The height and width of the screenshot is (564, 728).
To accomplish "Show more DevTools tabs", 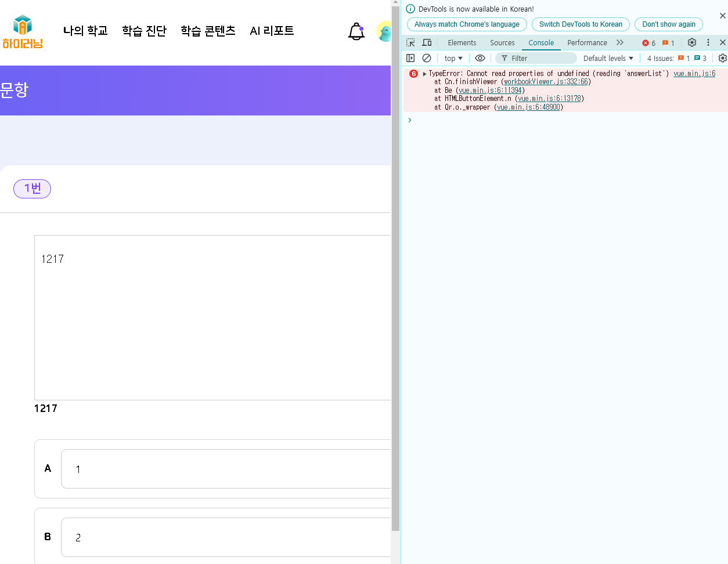I will [x=620, y=42].
